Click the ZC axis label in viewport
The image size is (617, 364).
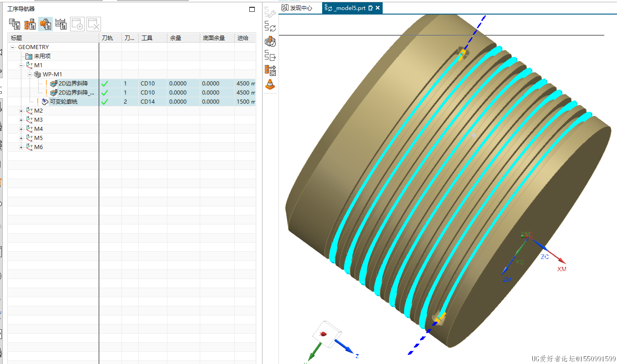point(545,257)
